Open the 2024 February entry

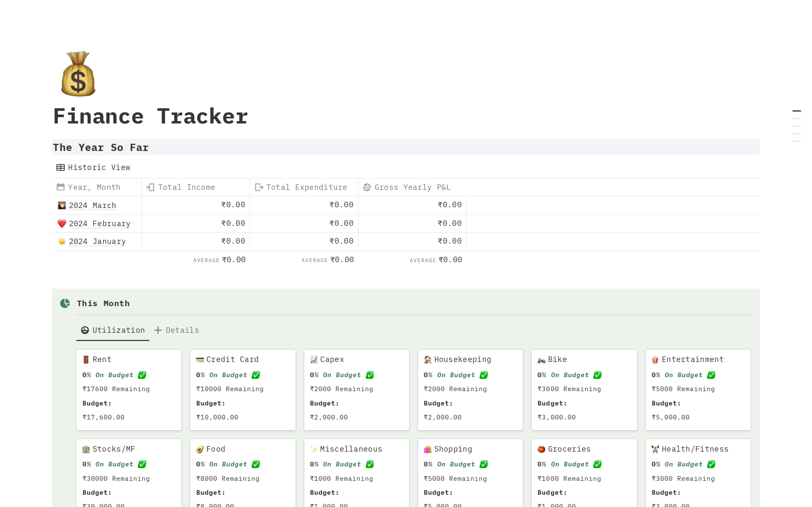tap(100, 223)
